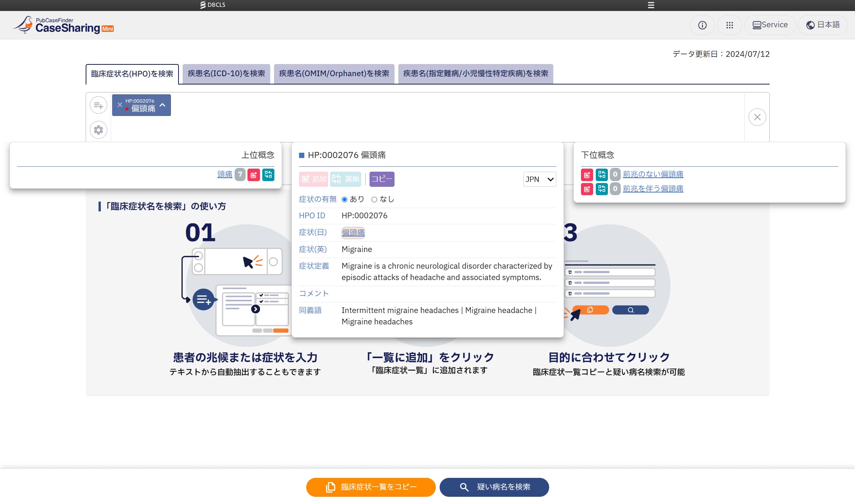Select the あり radio button
Viewport: 855px width, 504px height.
point(345,199)
